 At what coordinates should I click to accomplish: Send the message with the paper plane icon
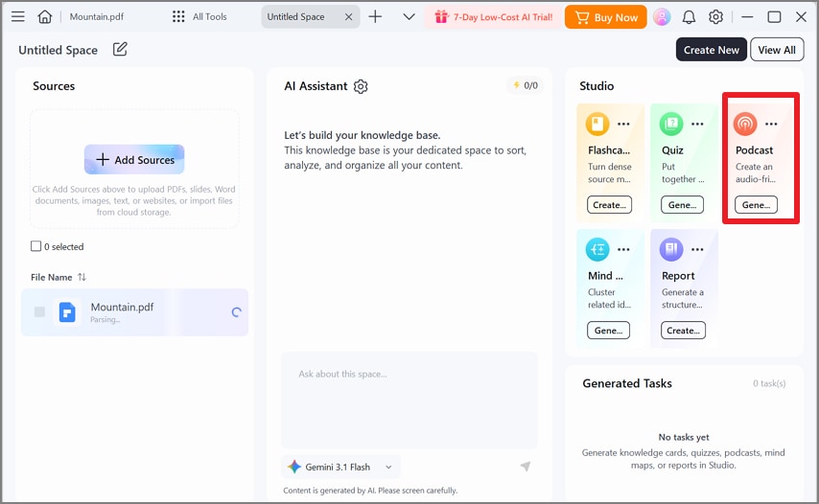point(526,466)
